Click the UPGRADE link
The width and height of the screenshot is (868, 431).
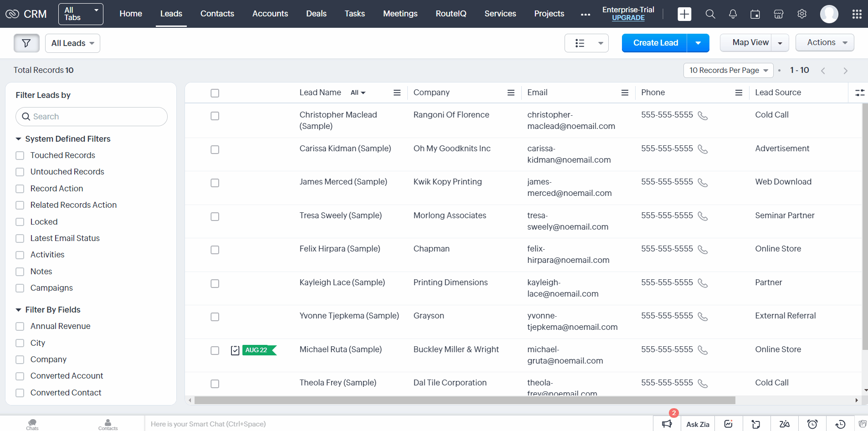click(x=628, y=18)
